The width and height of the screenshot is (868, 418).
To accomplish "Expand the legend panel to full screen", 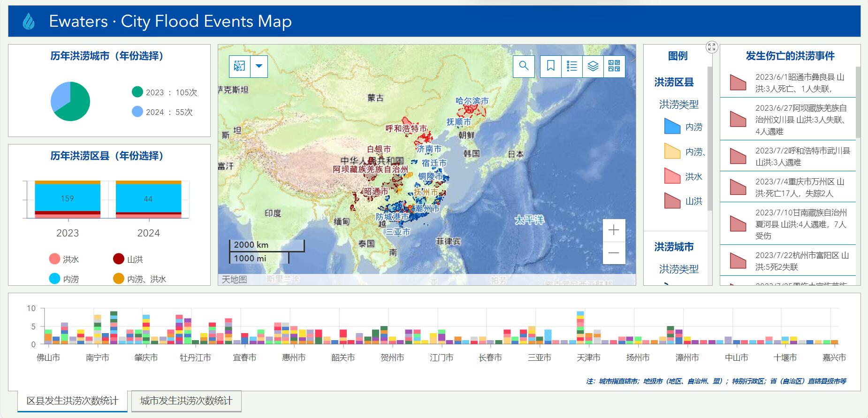I will click(712, 47).
